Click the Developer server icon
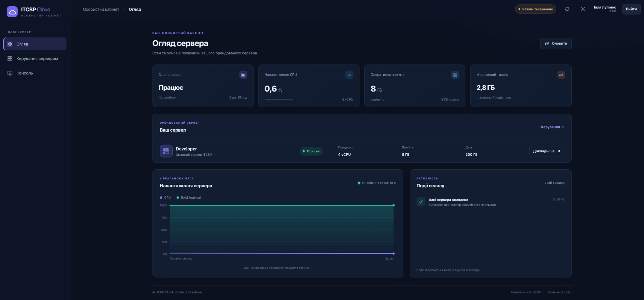The width and height of the screenshot is (644, 300). click(x=166, y=151)
